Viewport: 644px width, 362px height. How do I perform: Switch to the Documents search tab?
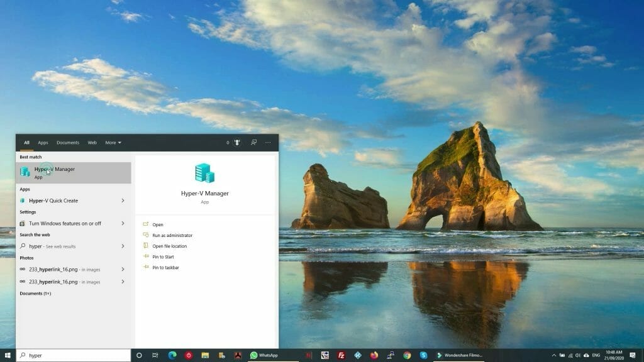point(67,143)
